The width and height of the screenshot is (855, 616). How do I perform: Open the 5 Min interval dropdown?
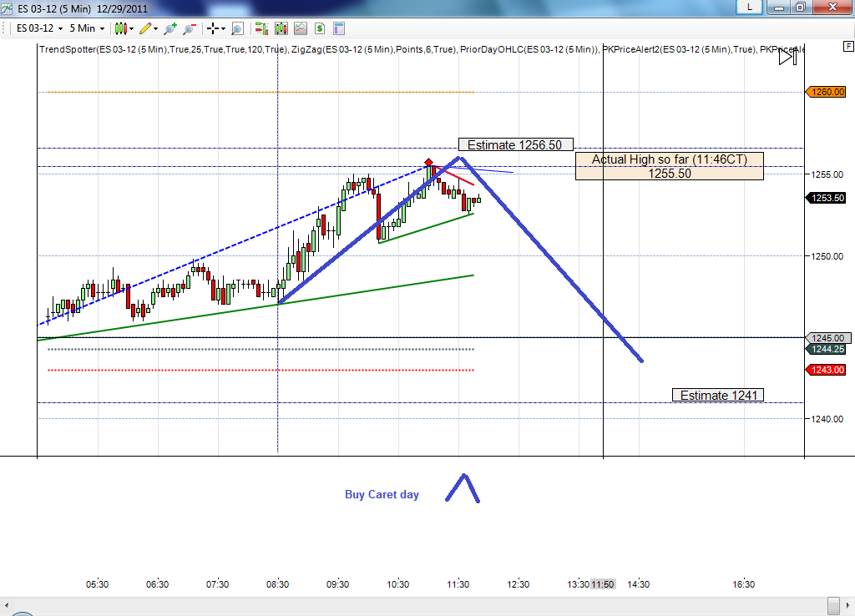[x=87, y=28]
